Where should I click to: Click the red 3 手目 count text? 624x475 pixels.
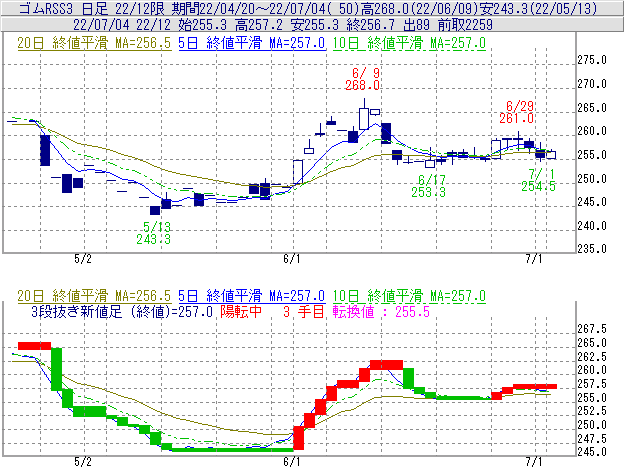304,311
